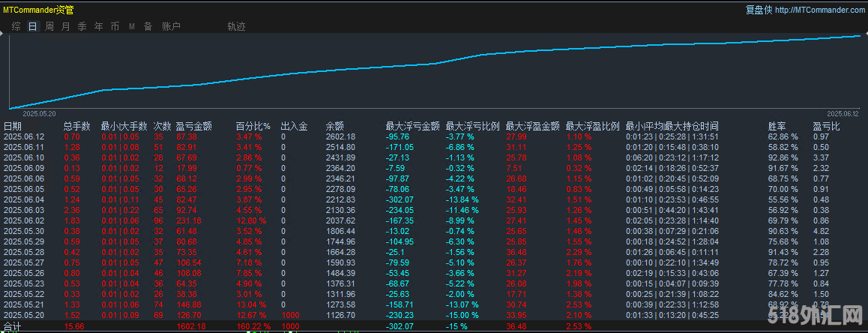The image size is (868, 333).
Task: Click the floating loss ratio -15.00 %
Action: point(462,315)
